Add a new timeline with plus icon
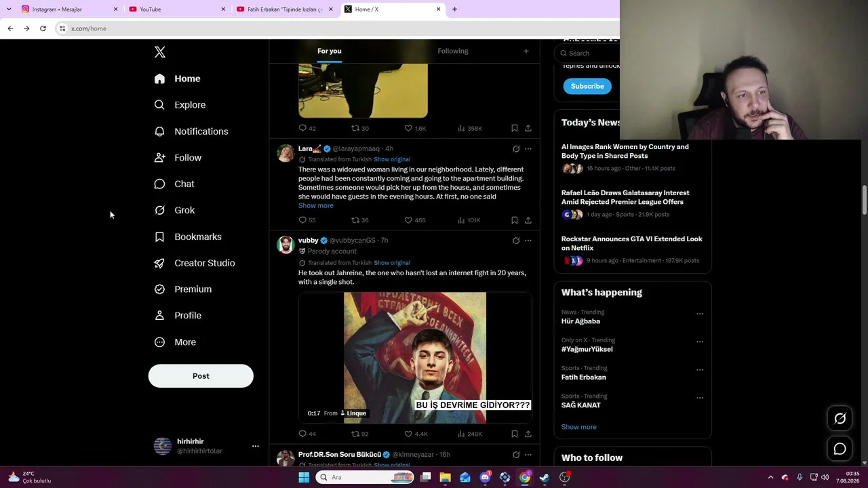The width and height of the screenshot is (868, 488). pyautogui.click(x=526, y=51)
